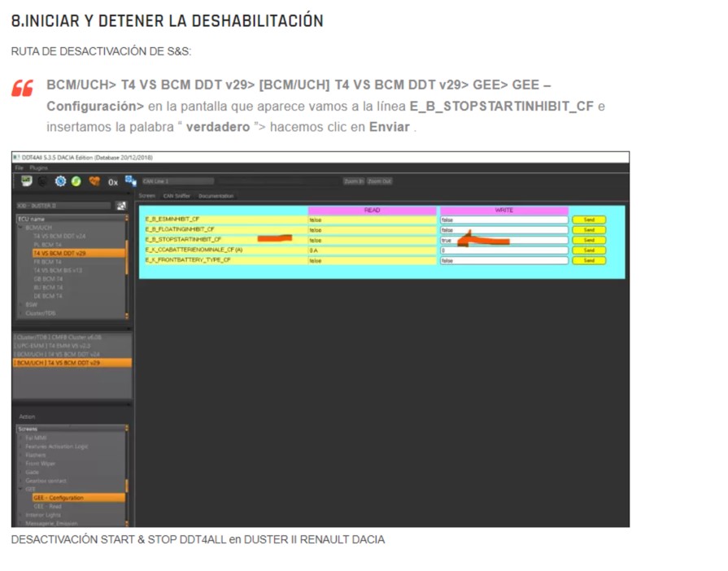Viewport: 728px width, 571px height.
Task: Click E_B_STOPSTARTINHIBIT_CF write field with true
Action: 504,241
